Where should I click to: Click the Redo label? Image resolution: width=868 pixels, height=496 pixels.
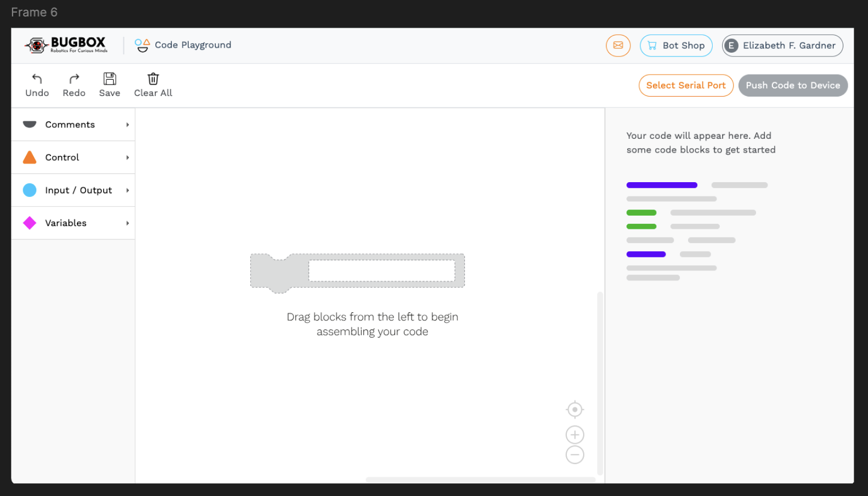pos(74,93)
